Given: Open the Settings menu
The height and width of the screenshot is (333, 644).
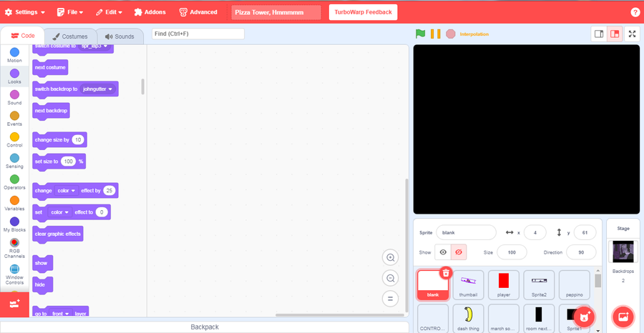Looking at the screenshot, I should (x=24, y=12).
